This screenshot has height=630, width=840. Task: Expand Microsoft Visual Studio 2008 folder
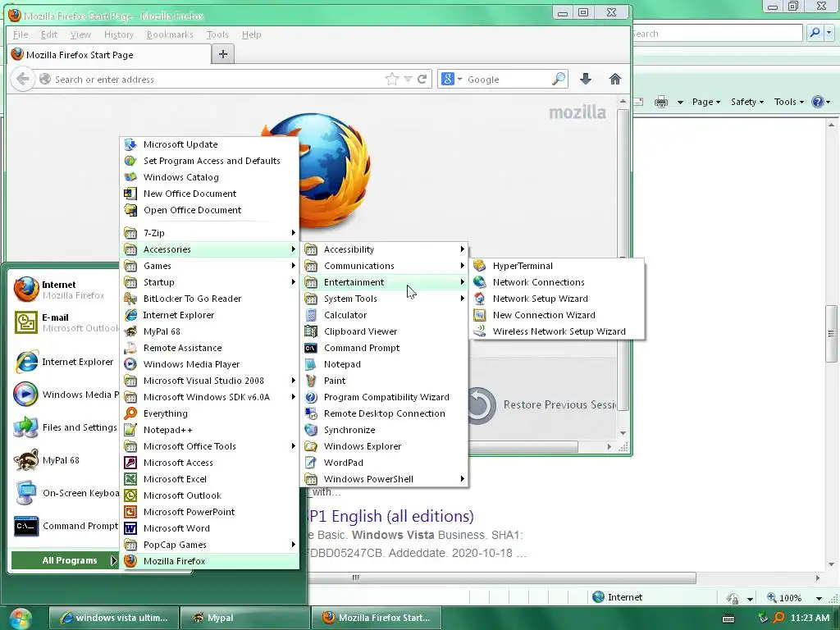tap(209, 381)
